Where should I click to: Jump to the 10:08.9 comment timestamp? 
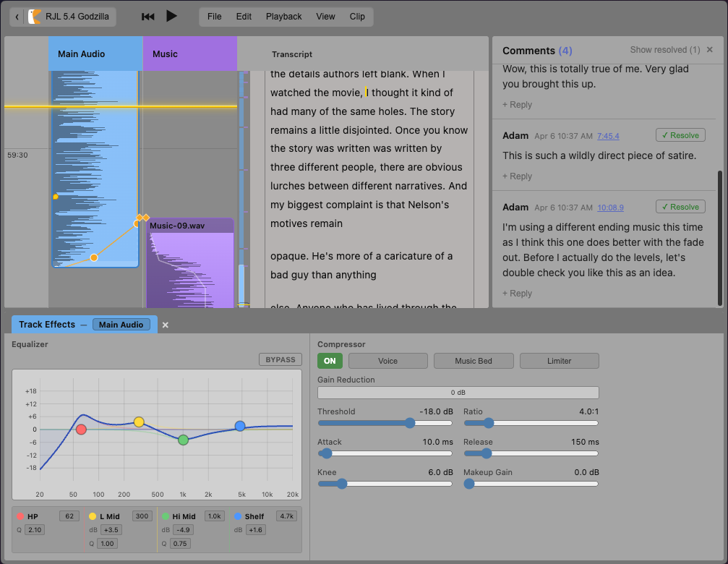610,208
